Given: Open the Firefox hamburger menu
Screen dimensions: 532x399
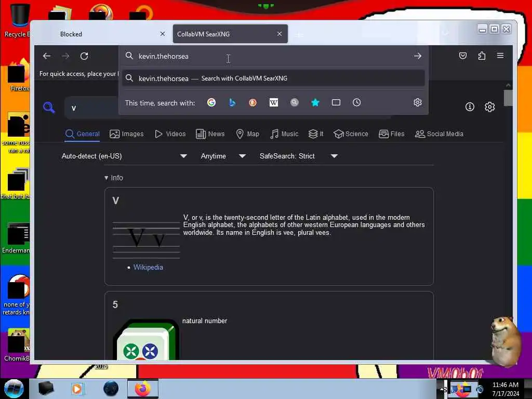Looking at the screenshot, I should tap(500, 55).
